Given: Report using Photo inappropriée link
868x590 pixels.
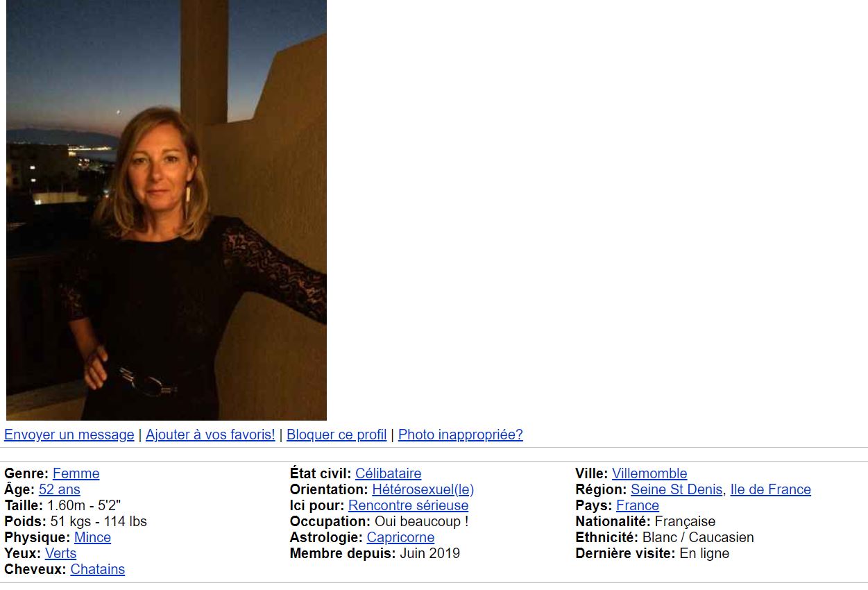Looking at the screenshot, I should click(461, 435).
